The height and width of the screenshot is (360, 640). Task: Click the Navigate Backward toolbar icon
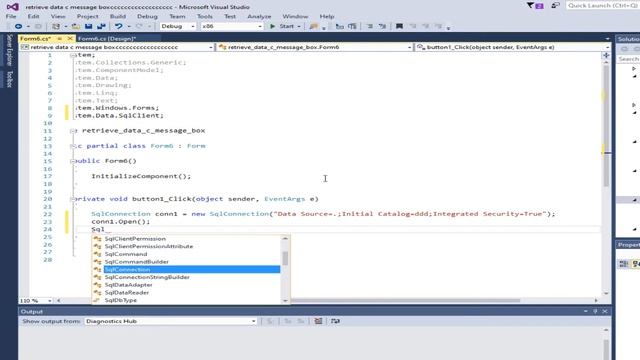pyautogui.click(x=18, y=26)
